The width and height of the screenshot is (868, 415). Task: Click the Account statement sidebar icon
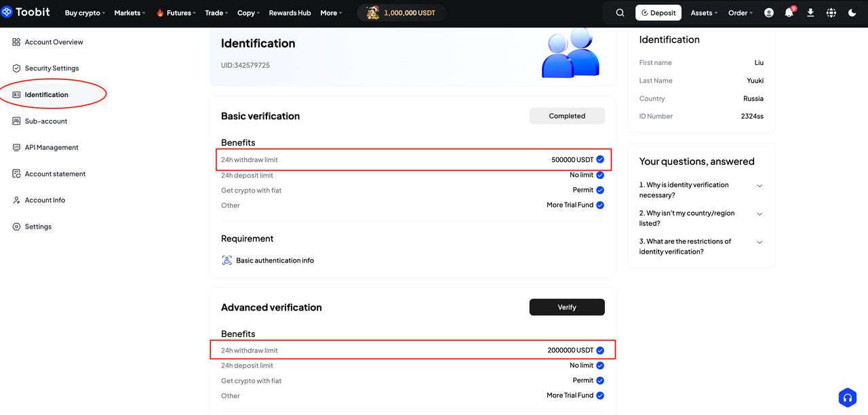[16, 174]
